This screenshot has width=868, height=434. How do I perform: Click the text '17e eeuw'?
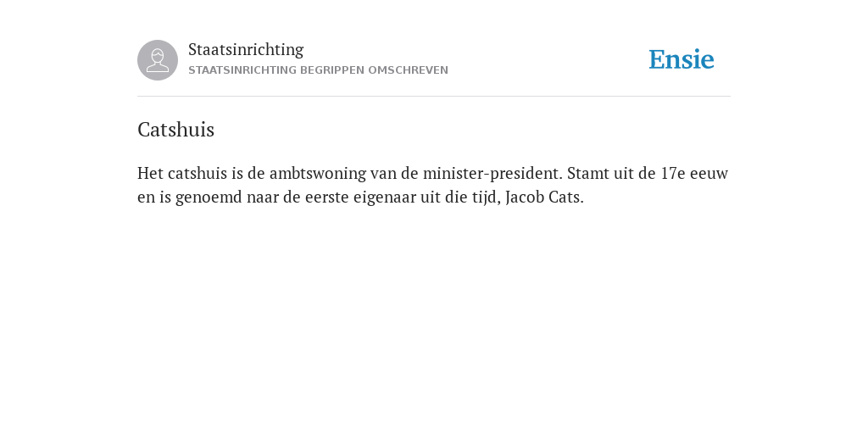tap(694, 173)
